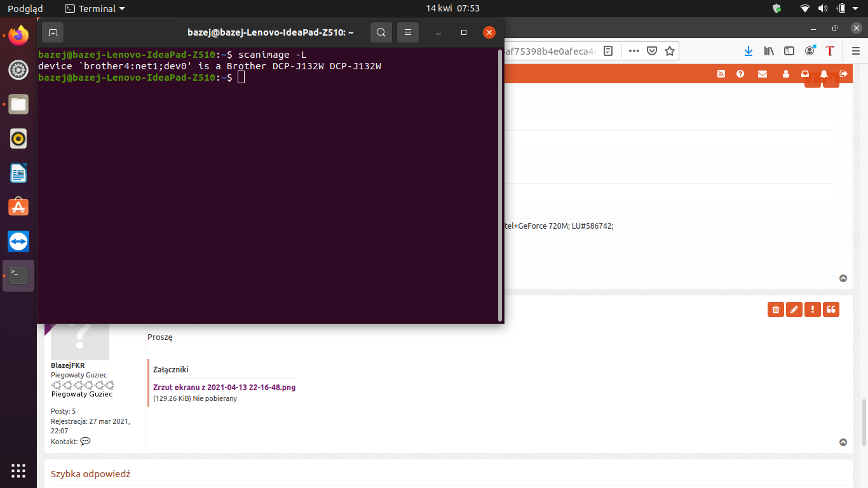Bookmark this page with star icon
This screenshot has height=488, width=868.
click(x=669, y=51)
